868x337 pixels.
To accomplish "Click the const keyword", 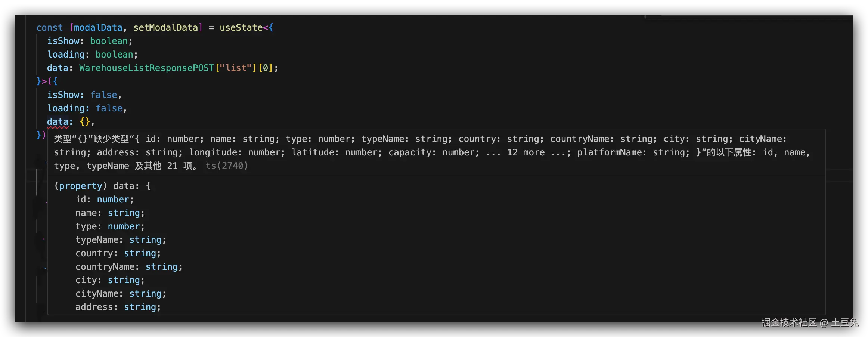I will tap(49, 28).
